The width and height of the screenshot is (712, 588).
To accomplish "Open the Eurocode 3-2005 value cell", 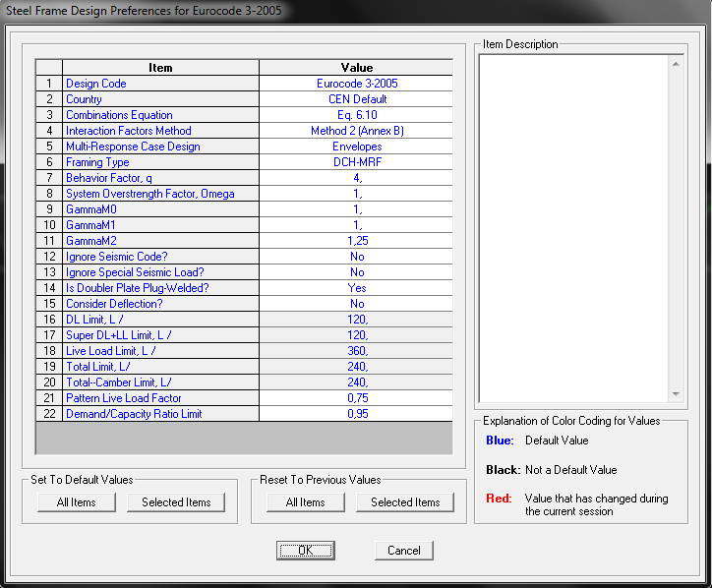I will [x=356, y=84].
